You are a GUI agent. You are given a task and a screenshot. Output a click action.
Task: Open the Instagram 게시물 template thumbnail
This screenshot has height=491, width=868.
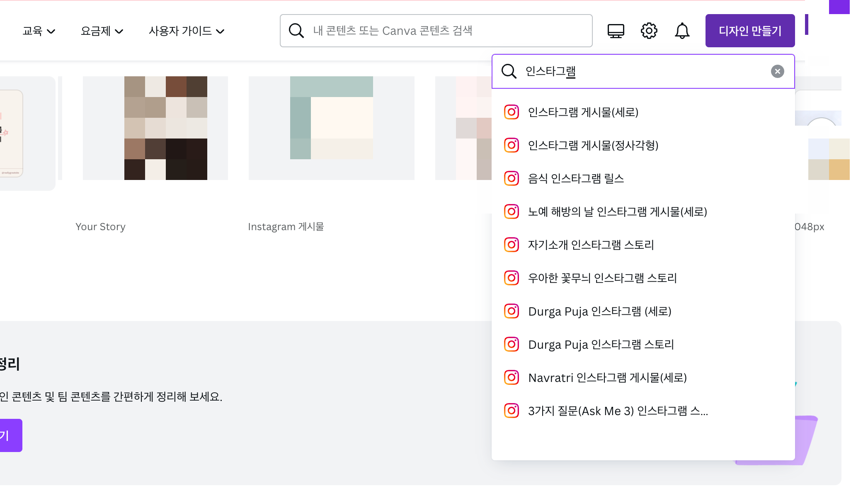tap(332, 128)
